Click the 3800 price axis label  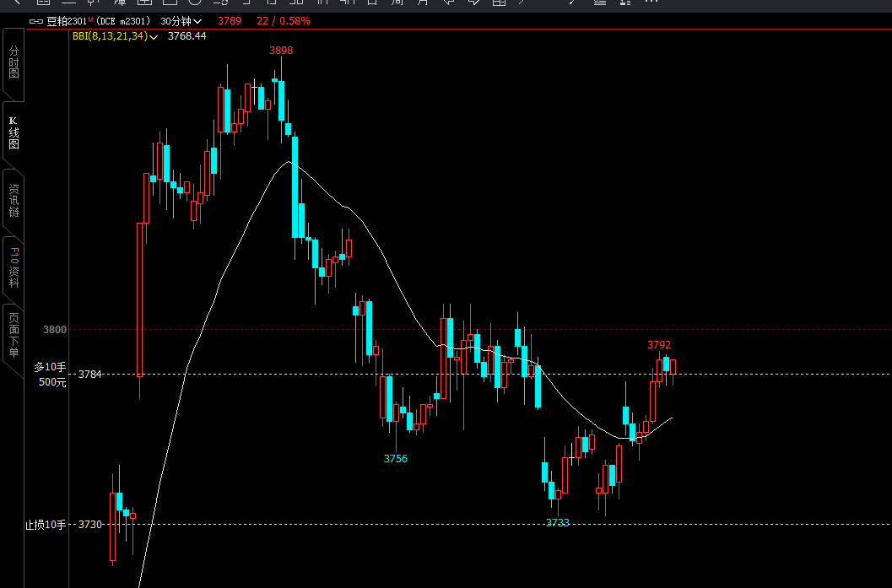tap(55, 329)
